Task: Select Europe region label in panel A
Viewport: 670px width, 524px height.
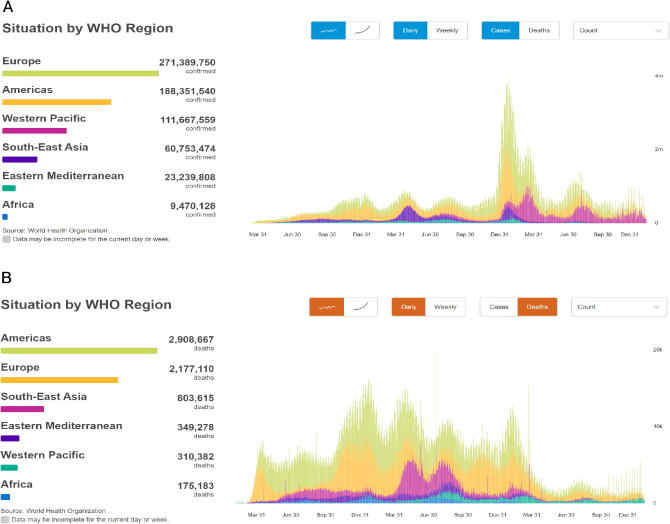Action: (x=22, y=61)
